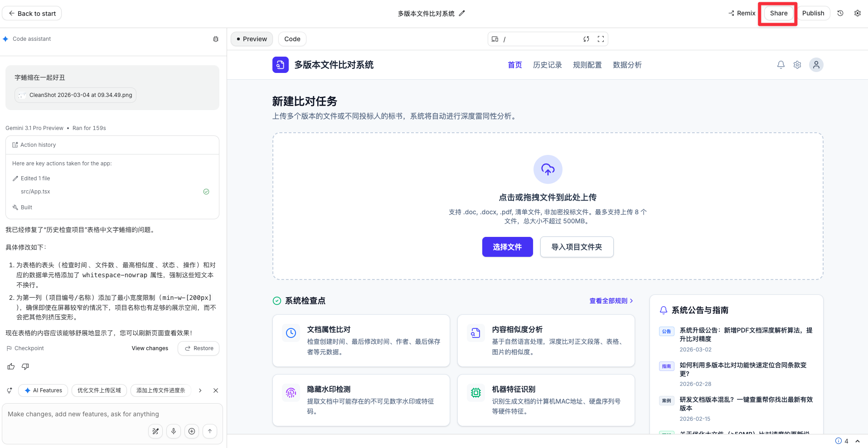Switch to the Preview view
The height and width of the screenshot is (448, 868).
point(252,39)
